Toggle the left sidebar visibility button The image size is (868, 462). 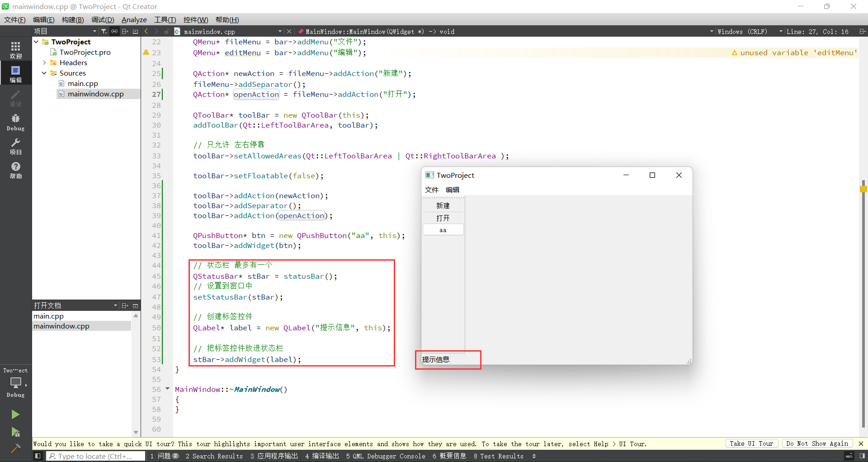pos(38,456)
